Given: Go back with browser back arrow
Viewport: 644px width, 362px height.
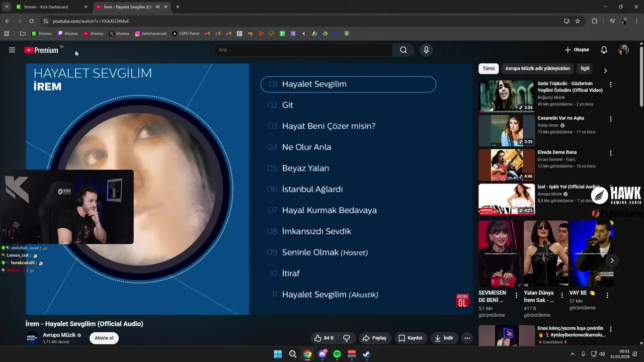Looking at the screenshot, I should (7, 21).
